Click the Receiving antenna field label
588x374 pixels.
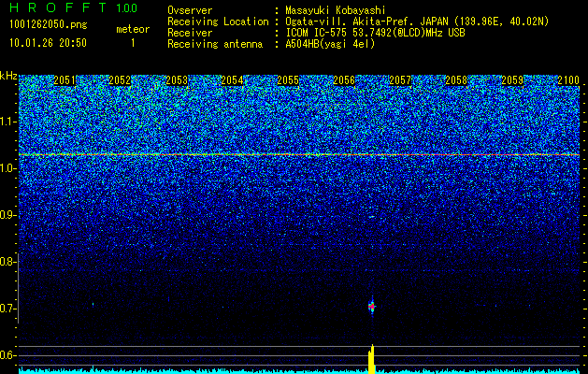click(215, 44)
